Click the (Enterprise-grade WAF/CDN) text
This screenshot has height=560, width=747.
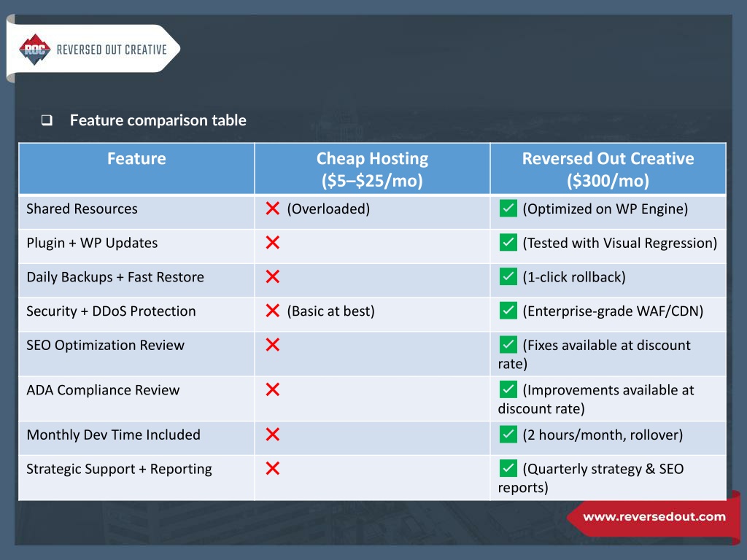click(613, 311)
